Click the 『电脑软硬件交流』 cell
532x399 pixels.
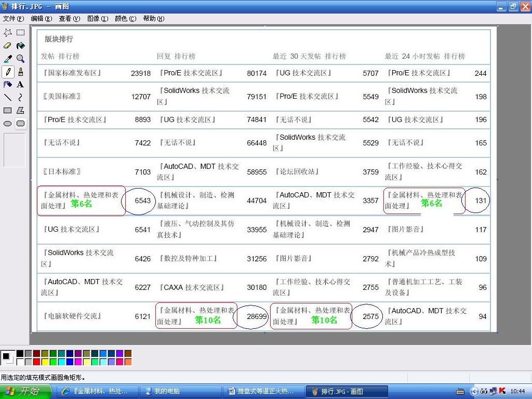[x=72, y=316]
